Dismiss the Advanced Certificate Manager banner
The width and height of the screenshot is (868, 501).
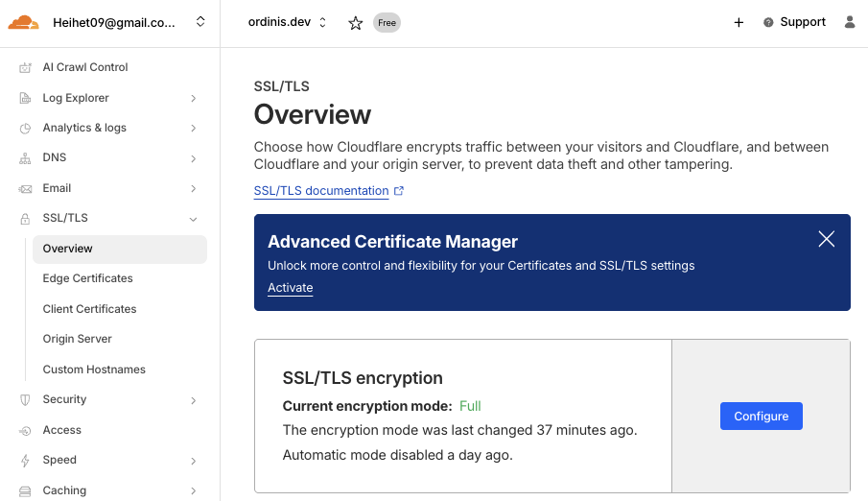[826, 239]
